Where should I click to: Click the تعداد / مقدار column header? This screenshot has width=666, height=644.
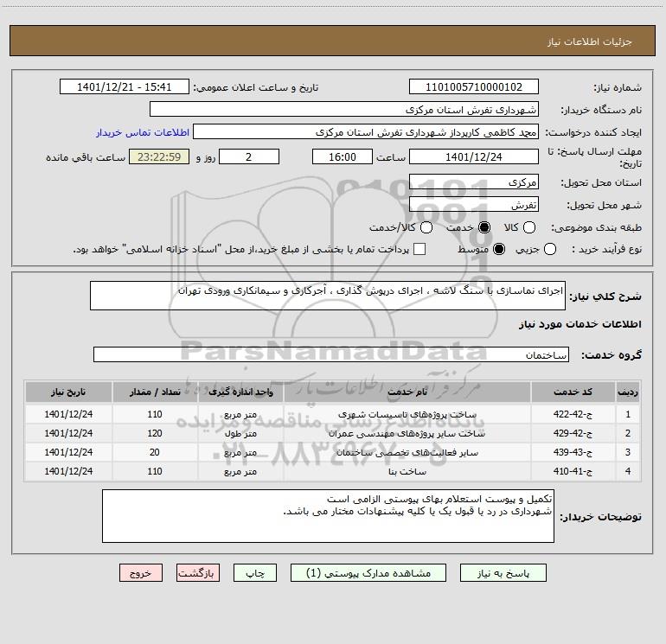tap(155, 392)
